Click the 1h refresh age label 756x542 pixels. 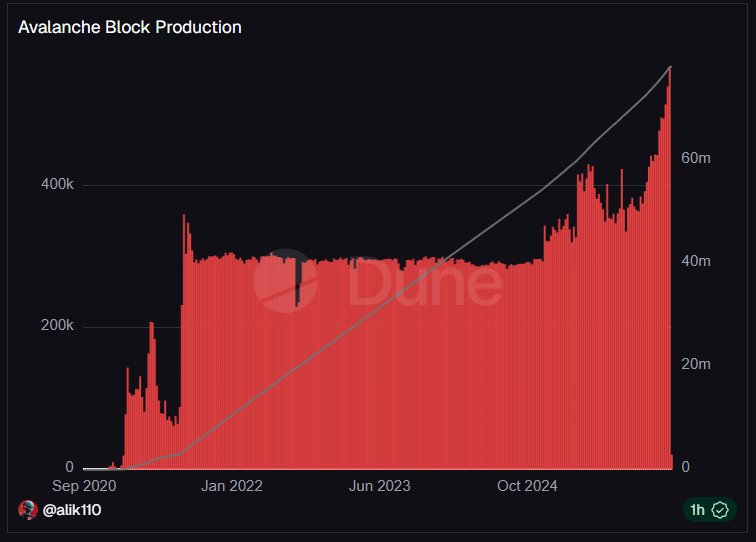pyautogui.click(x=697, y=510)
